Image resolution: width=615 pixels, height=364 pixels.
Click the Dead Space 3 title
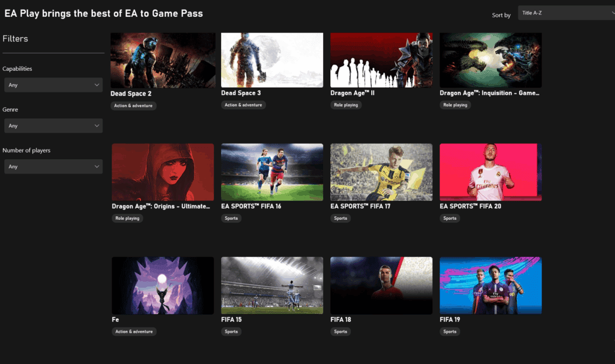(241, 93)
